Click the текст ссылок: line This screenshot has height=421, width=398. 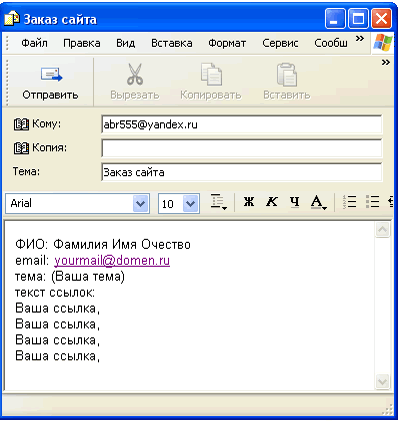(55, 293)
